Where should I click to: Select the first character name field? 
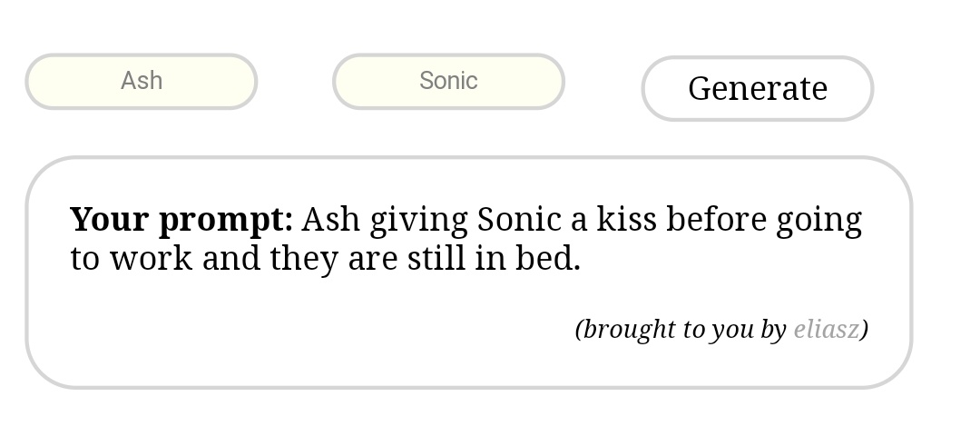[x=142, y=82]
